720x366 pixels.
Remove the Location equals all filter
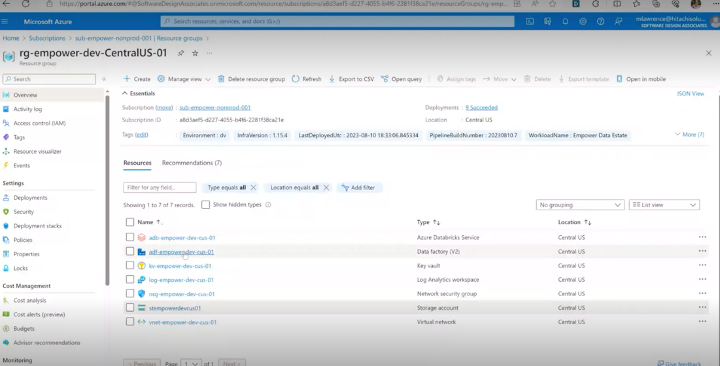326,187
